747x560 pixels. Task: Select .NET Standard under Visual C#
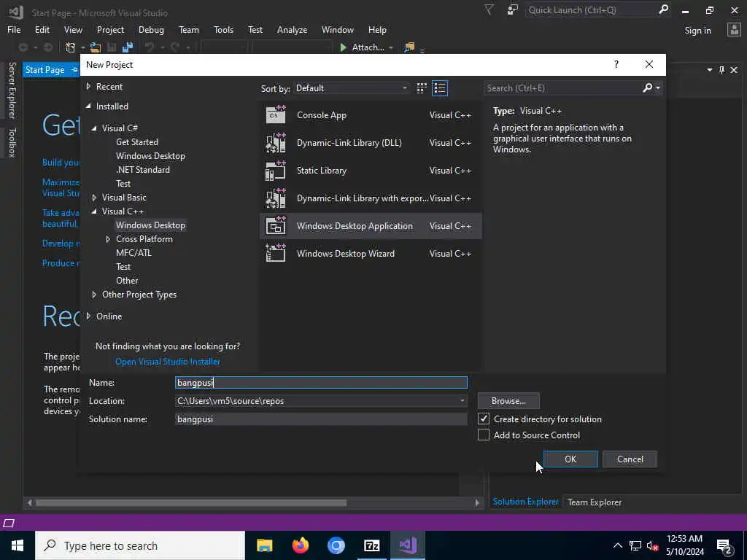click(x=143, y=169)
